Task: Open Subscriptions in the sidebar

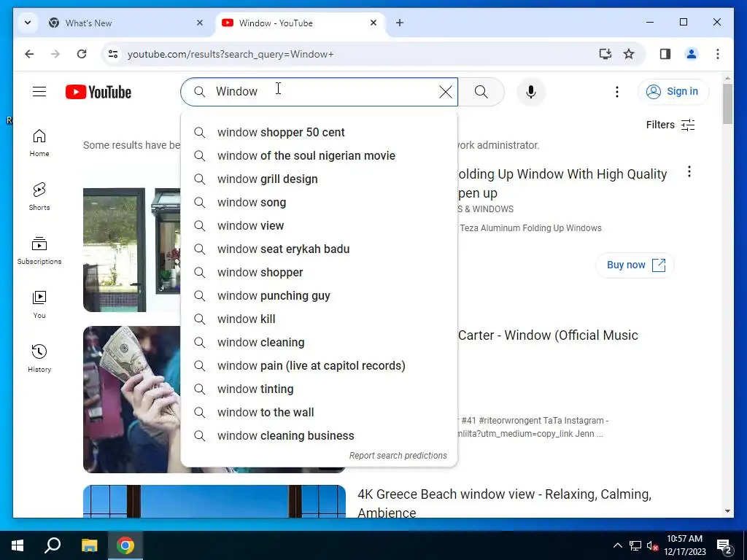Action: click(x=39, y=251)
